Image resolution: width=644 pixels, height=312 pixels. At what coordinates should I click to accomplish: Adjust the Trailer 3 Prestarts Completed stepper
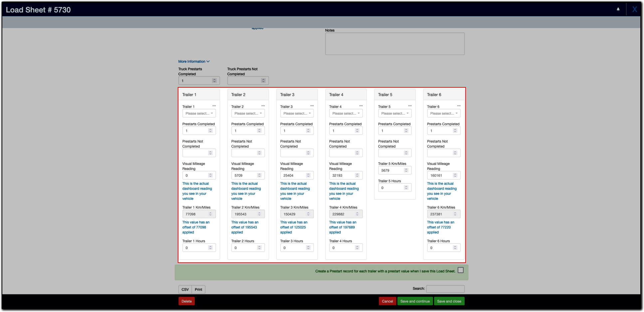308,131
